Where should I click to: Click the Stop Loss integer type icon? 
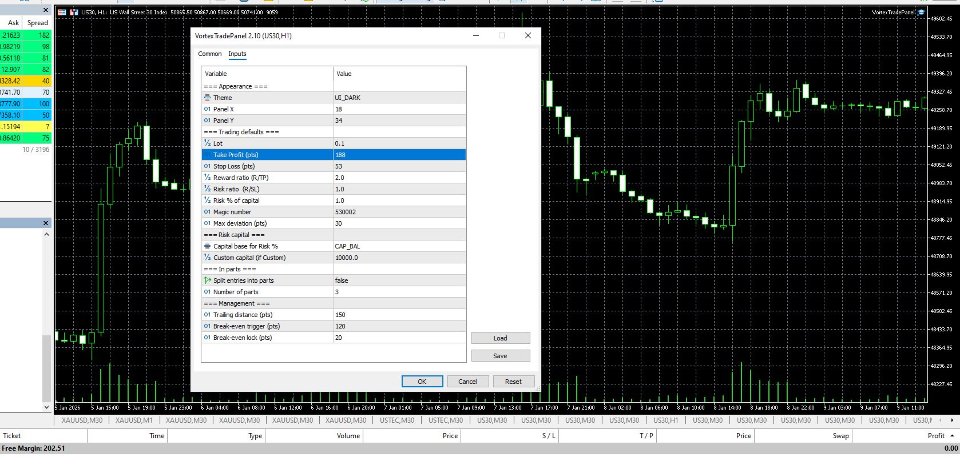point(207,166)
